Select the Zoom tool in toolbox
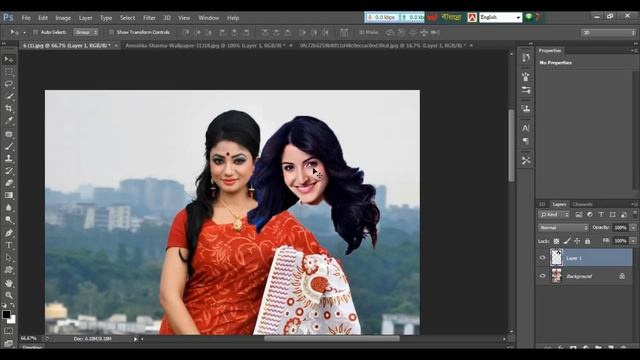640x360 pixels. [x=9, y=295]
